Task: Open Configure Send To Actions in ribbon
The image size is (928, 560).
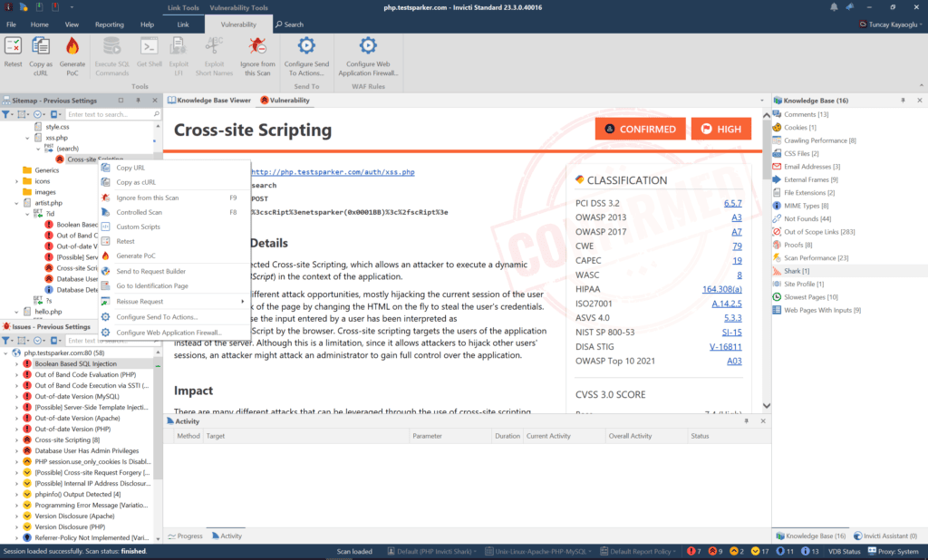Action: [305, 45]
